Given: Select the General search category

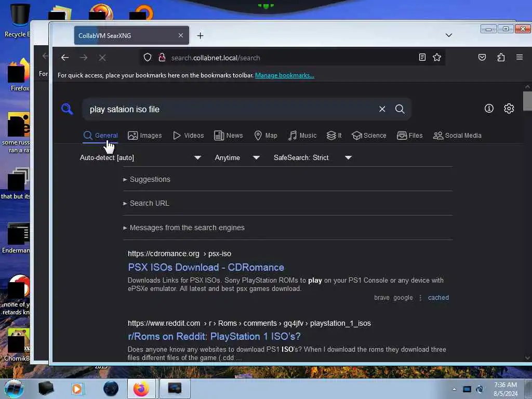Looking at the screenshot, I should (x=100, y=136).
